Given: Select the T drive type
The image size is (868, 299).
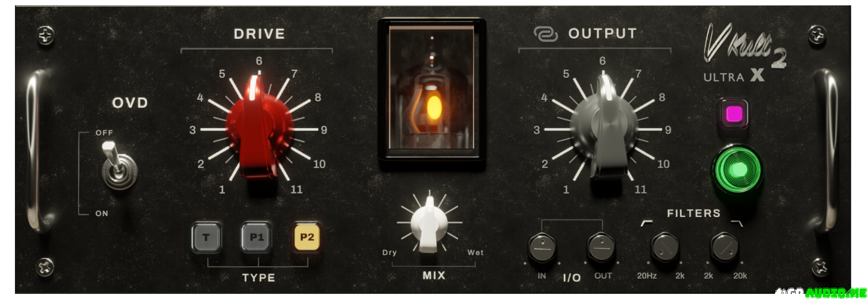Looking at the screenshot, I should 206,237.
